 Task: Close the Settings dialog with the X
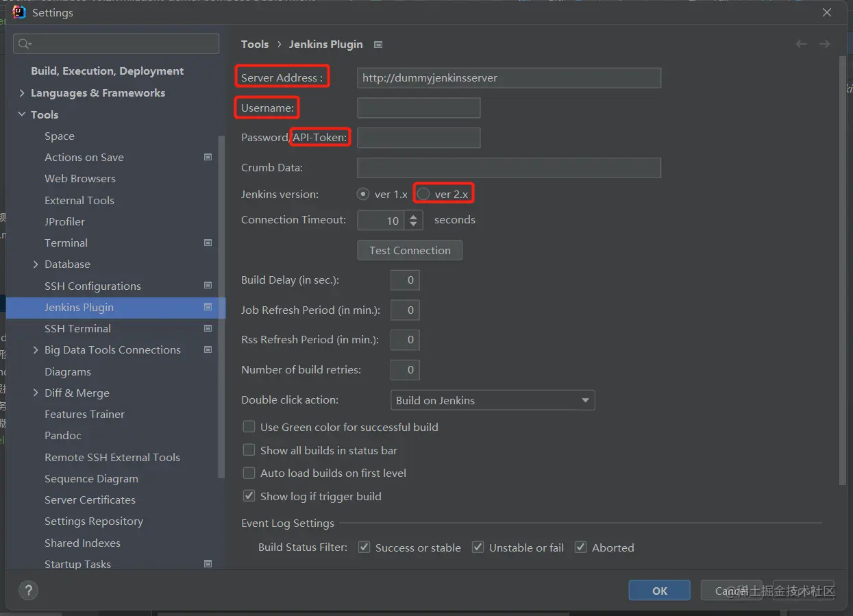pyautogui.click(x=827, y=12)
